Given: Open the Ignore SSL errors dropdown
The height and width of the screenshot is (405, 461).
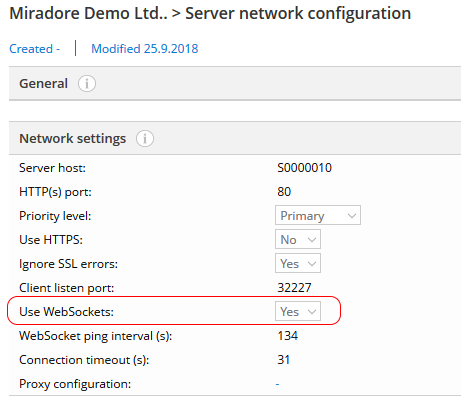Looking at the screenshot, I should coord(298,263).
